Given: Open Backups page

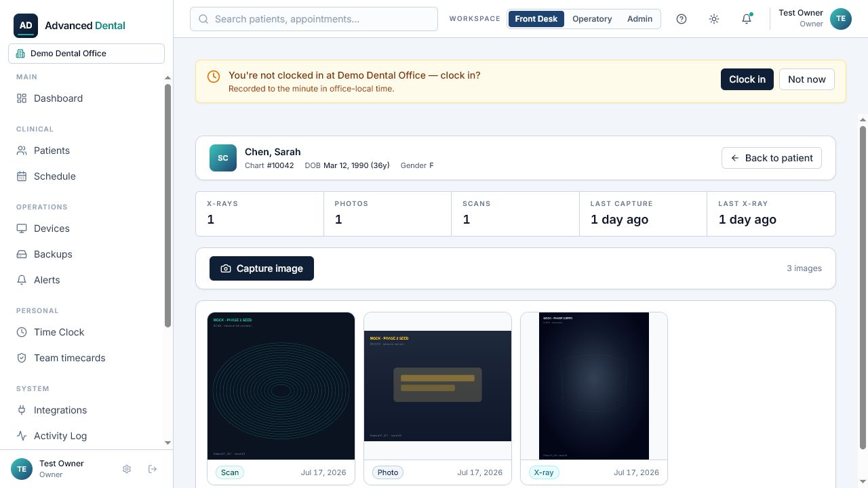Looking at the screenshot, I should click(x=81, y=254).
